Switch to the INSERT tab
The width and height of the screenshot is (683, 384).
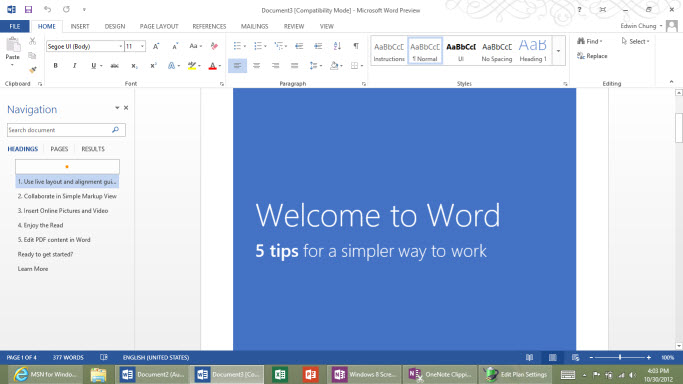[80, 26]
